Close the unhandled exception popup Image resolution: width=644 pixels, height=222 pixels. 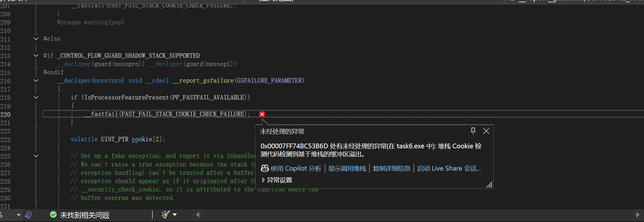click(486, 131)
